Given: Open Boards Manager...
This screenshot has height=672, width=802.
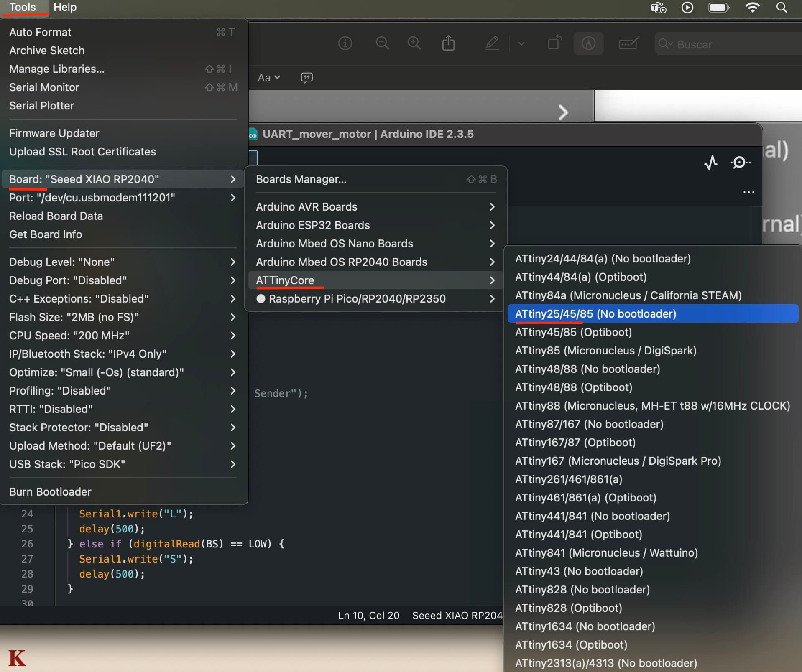Looking at the screenshot, I should point(376,179).
